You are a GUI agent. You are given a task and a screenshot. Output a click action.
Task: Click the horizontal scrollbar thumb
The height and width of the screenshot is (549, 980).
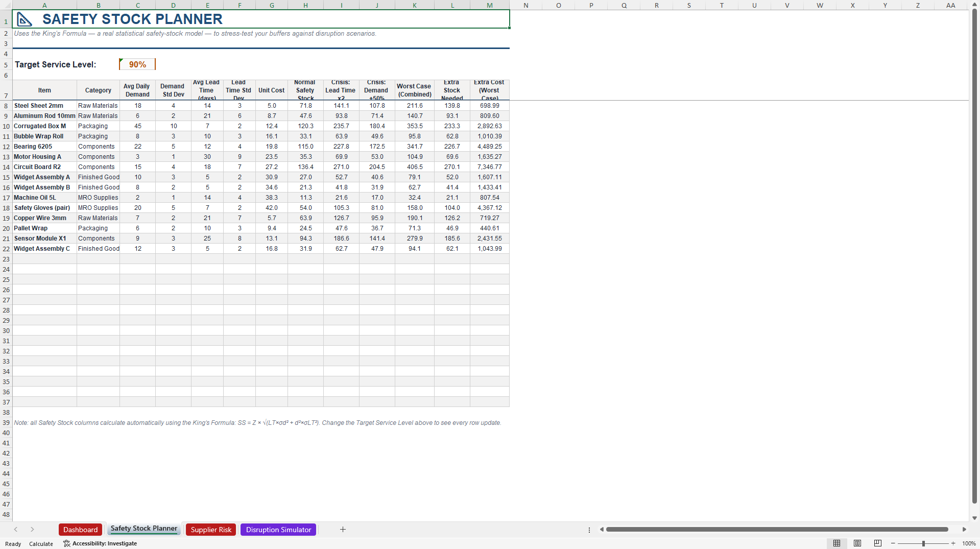coord(777,530)
